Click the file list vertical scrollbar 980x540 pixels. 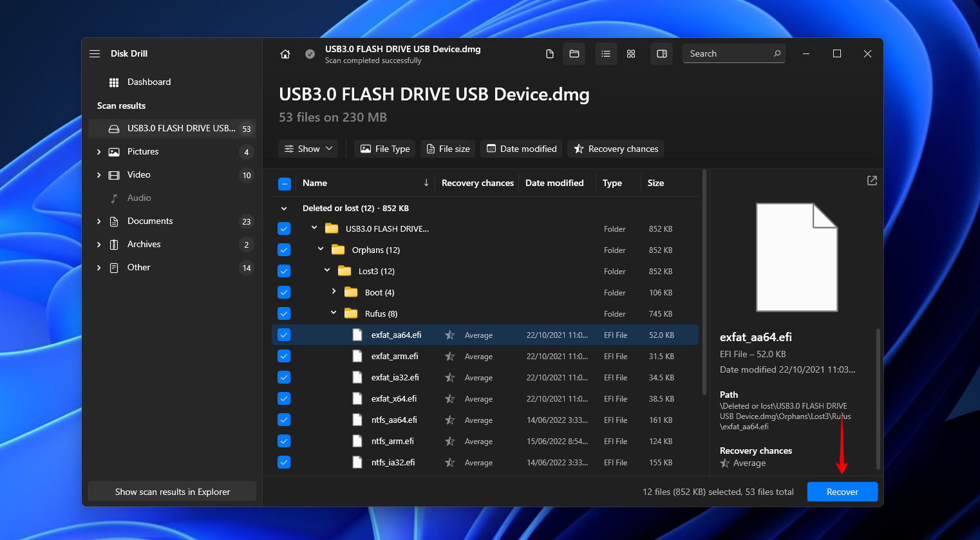tap(704, 282)
